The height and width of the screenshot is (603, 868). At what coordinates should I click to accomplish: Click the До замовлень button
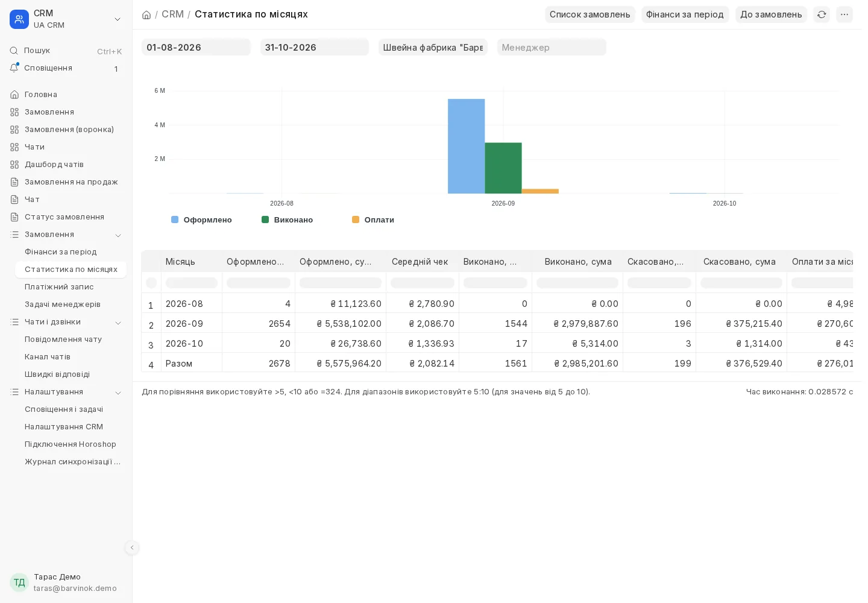click(771, 14)
